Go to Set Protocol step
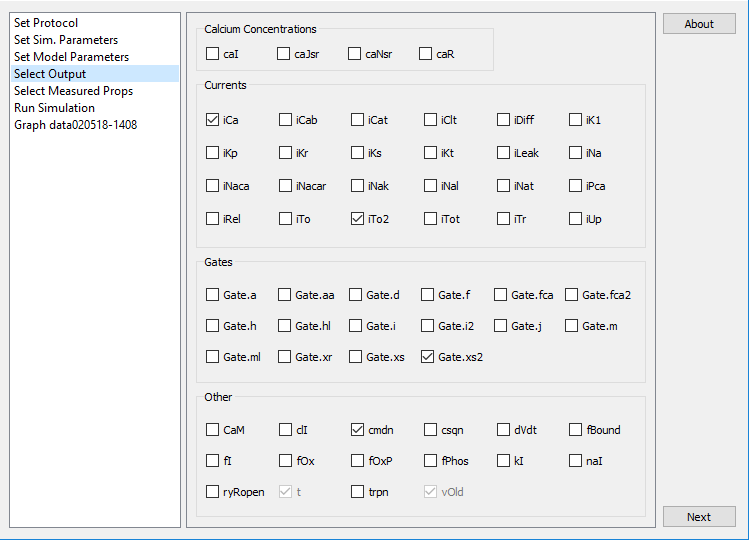Viewport: 749px width, 540px height. [94, 23]
